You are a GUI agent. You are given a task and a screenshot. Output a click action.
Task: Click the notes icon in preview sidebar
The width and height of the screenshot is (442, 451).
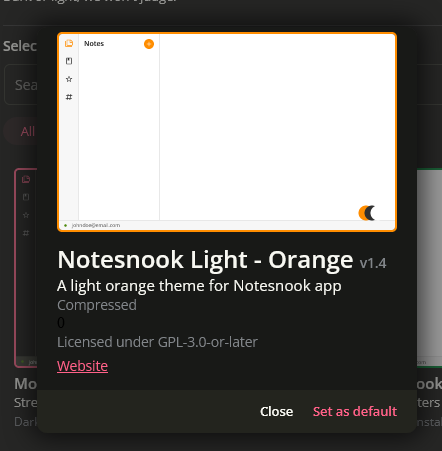[x=69, y=43]
